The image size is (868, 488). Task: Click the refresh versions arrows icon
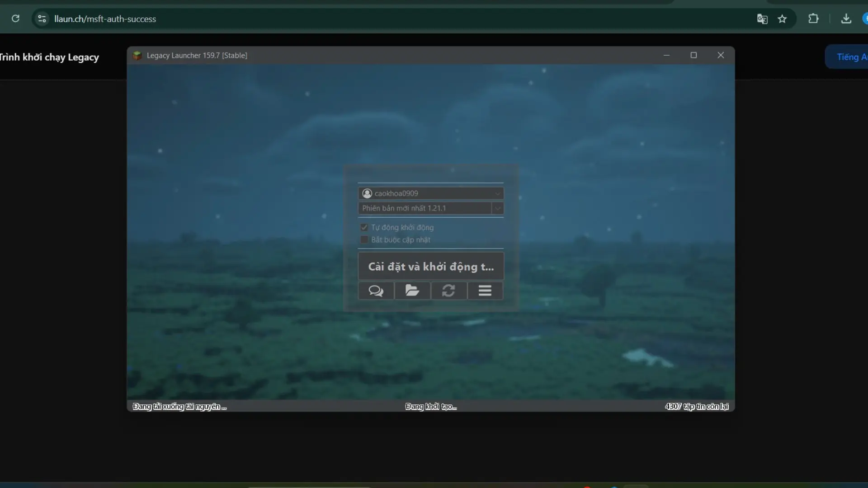click(448, 291)
